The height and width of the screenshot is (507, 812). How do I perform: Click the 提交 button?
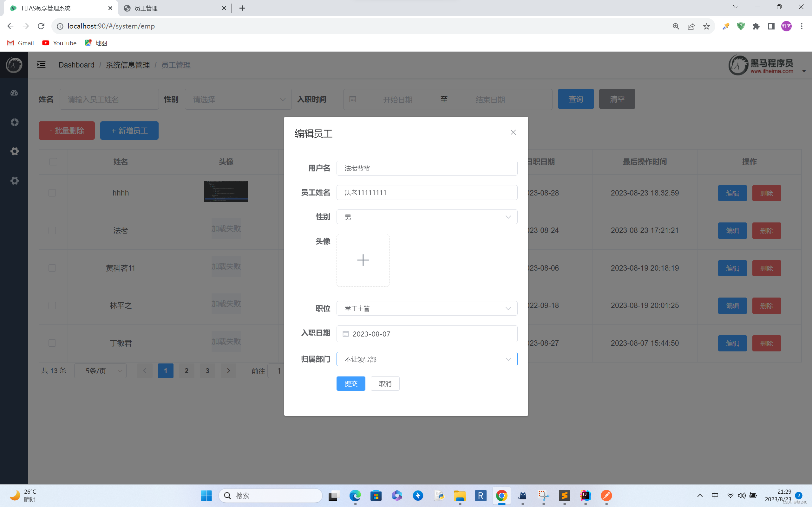(x=350, y=384)
